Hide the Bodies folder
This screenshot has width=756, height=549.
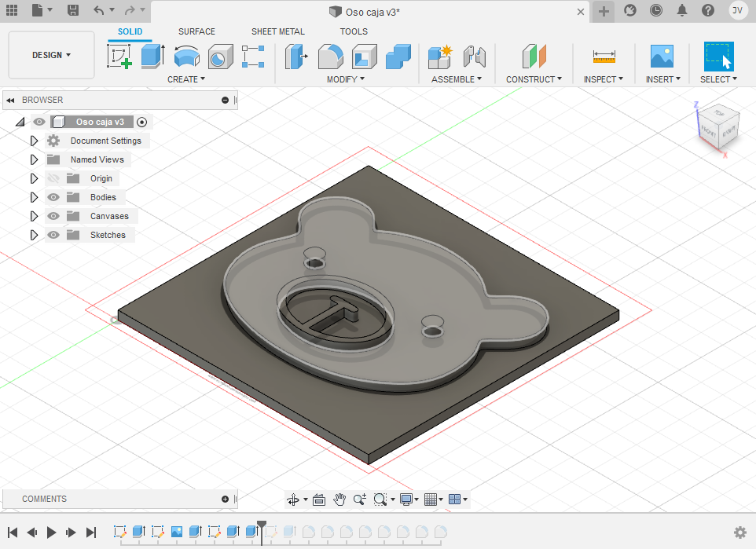tap(53, 197)
